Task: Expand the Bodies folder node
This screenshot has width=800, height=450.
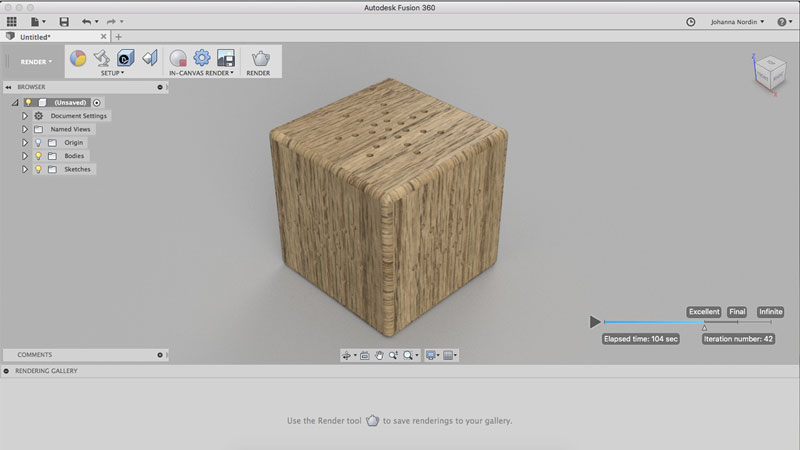Action: [x=24, y=156]
